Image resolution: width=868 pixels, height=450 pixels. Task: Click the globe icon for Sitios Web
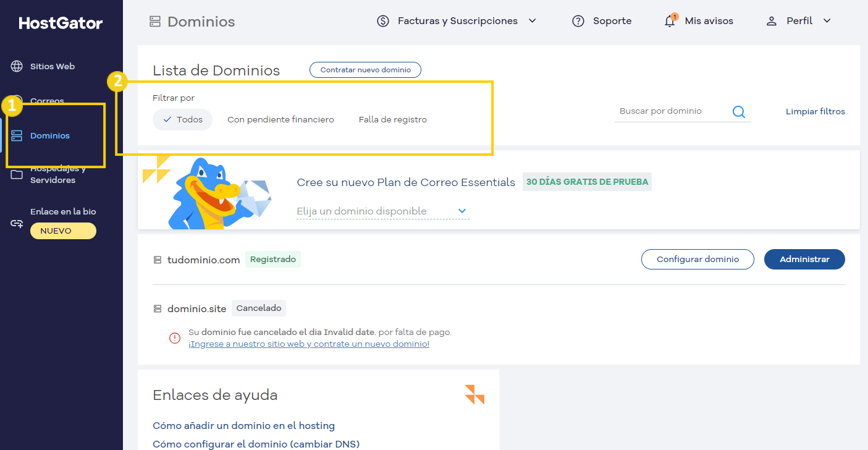(17, 66)
